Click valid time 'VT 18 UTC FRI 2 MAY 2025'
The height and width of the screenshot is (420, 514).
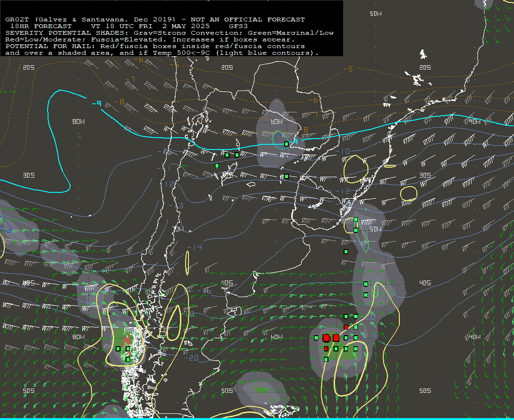tap(150, 26)
